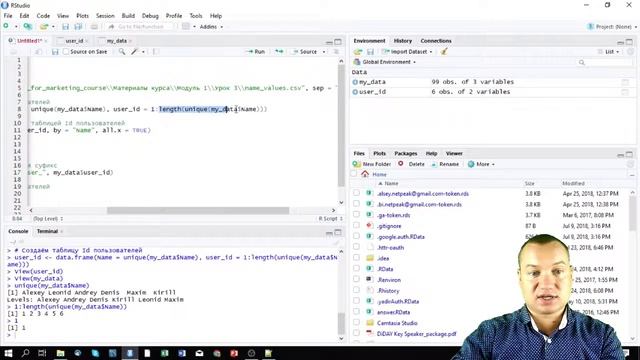Viewport: 640px width, 360px height.
Task: Click the Rename button
Action: coord(445,164)
